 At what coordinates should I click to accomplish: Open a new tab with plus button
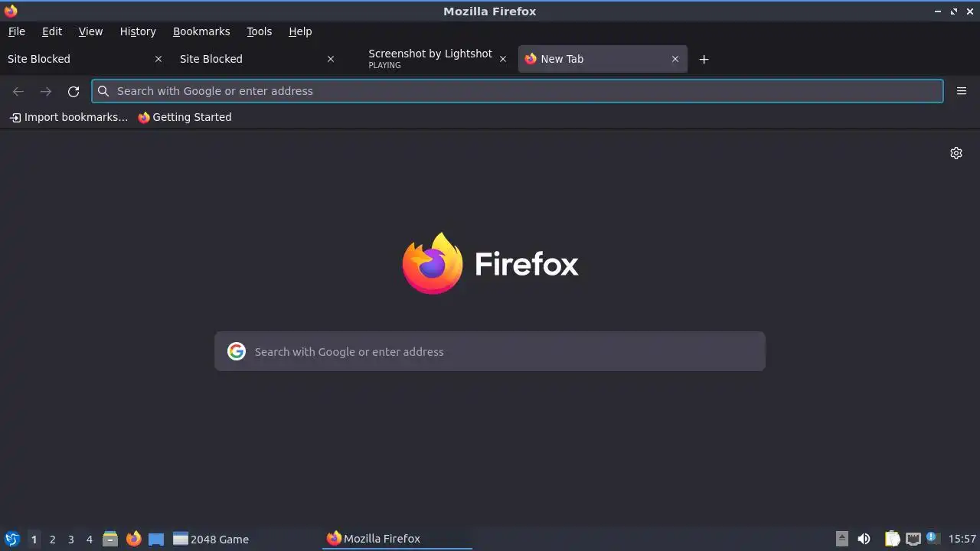(704, 59)
